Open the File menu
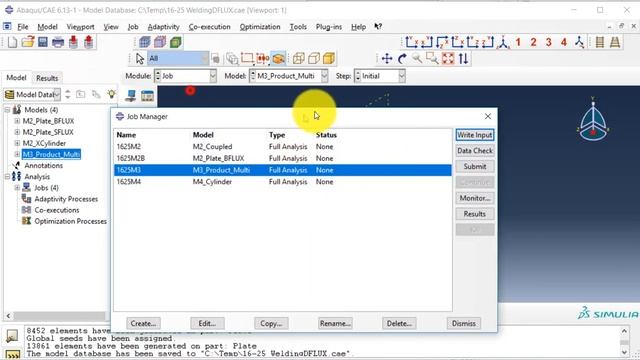 click(22, 27)
